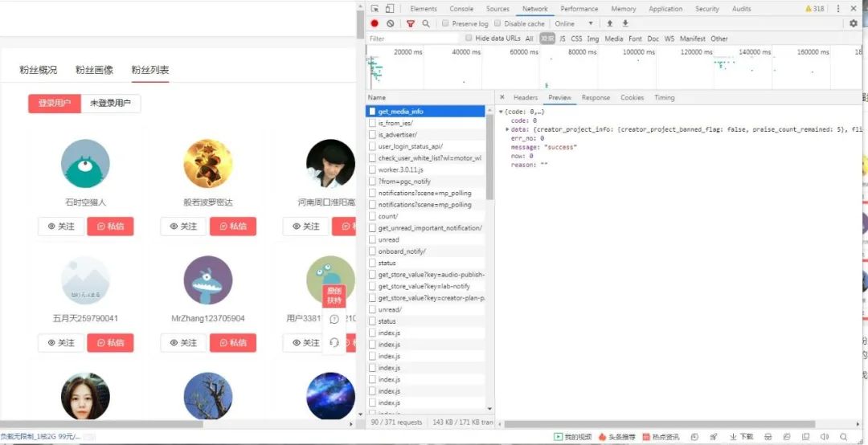Click 私信 under 五月天259790041
This screenshot has height=445, width=868.
pos(110,343)
